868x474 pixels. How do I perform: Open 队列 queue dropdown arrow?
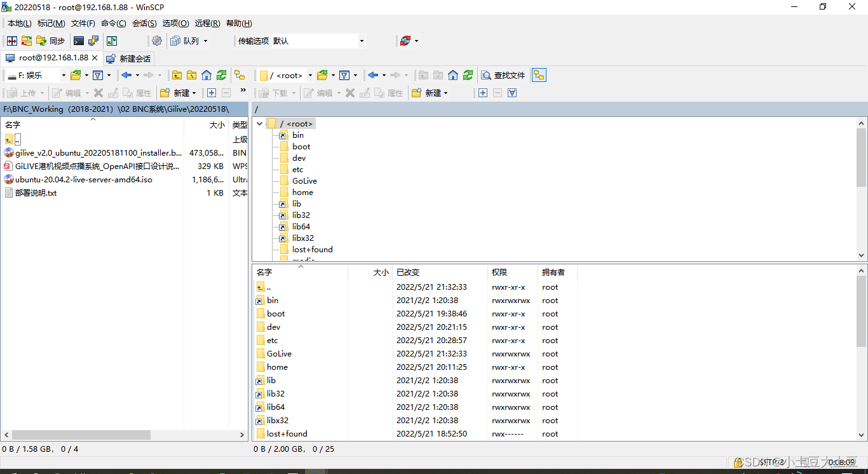(205, 41)
